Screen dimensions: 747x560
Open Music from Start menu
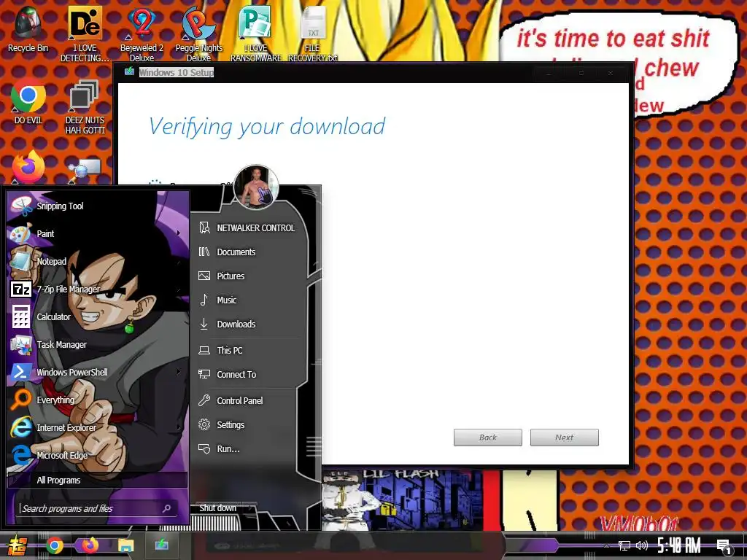pos(247,300)
